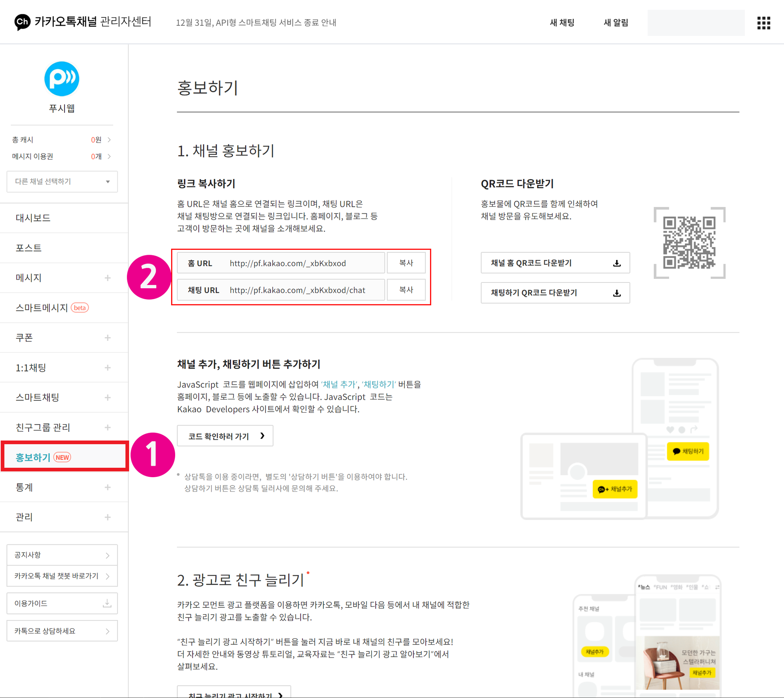Click the header notice about 스마트채팅 서비스 종료

point(256,22)
